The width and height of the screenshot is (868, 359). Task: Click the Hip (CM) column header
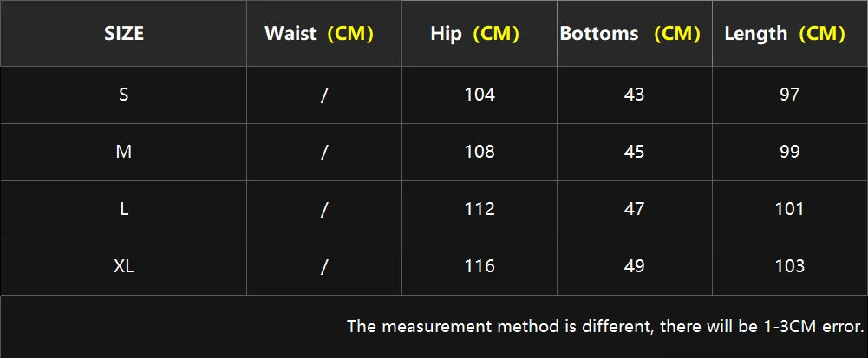coord(474,34)
